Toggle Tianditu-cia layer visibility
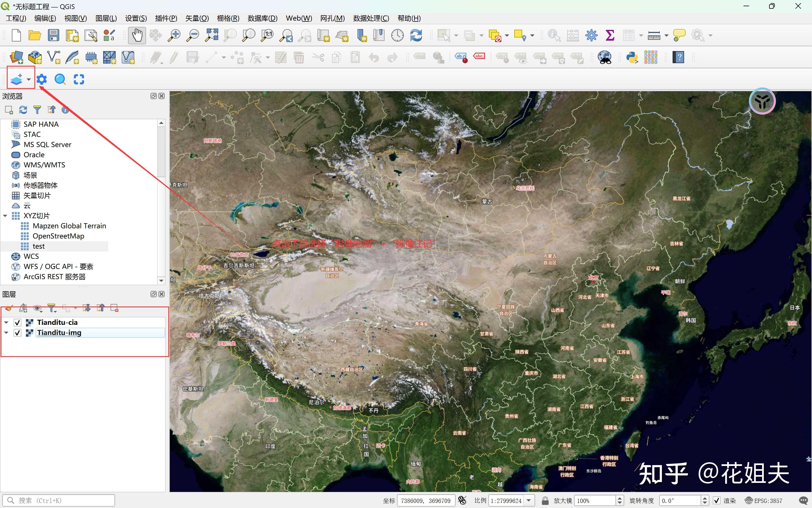Image resolution: width=812 pixels, height=508 pixels. pos(17,323)
